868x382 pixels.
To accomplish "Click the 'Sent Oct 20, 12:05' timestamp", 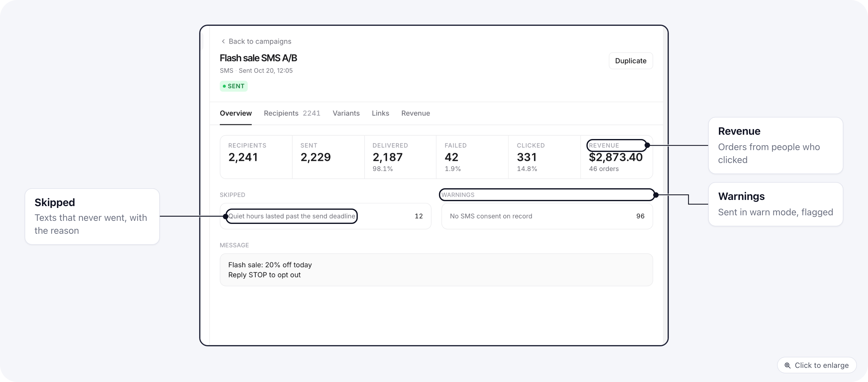I will [x=266, y=70].
